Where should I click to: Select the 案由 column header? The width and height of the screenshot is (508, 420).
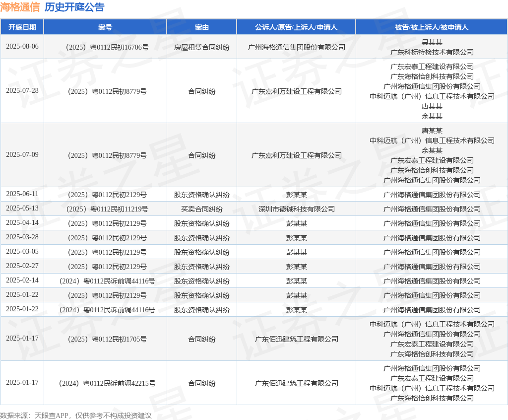[x=201, y=27]
